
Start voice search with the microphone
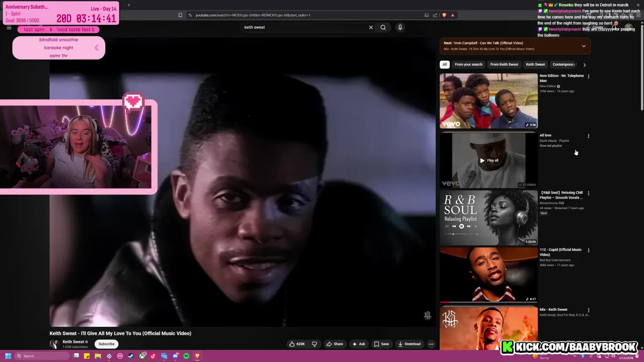click(400, 27)
